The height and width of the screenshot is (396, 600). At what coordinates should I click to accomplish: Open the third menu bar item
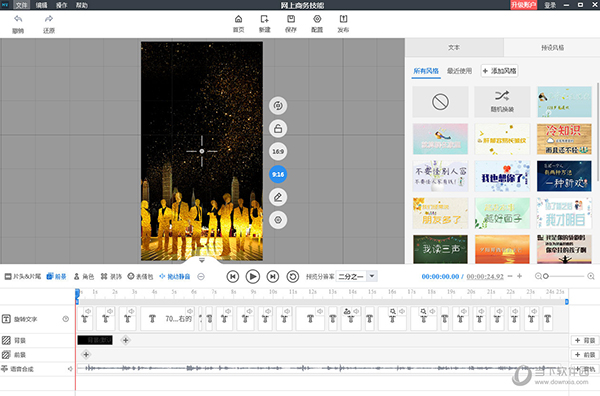61,5
